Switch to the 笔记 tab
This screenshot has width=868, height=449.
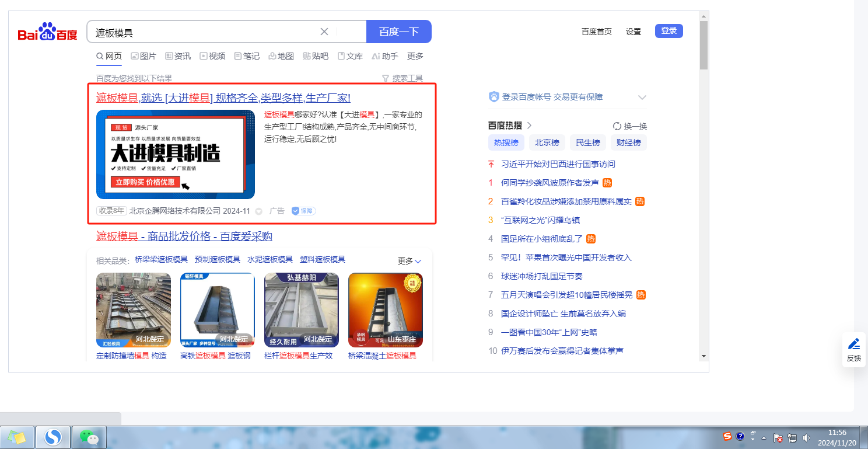pos(247,56)
